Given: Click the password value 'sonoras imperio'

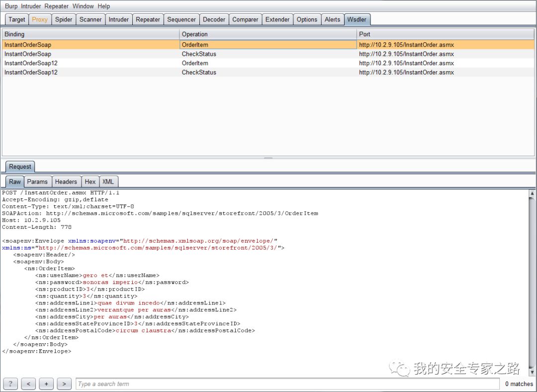Looking at the screenshot, I should tap(110, 282).
